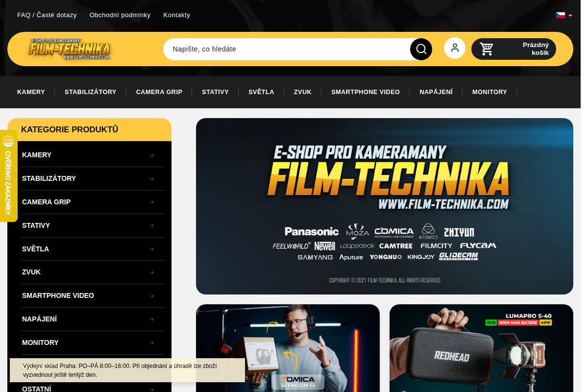Focus the 'Napište, co hledáte' search field

click(x=287, y=49)
